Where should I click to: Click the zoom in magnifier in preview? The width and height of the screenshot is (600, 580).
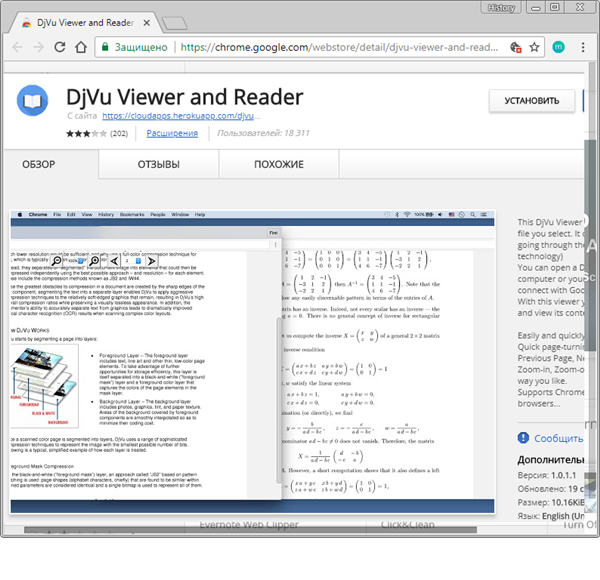pyautogui.click(x=94, y=261)
